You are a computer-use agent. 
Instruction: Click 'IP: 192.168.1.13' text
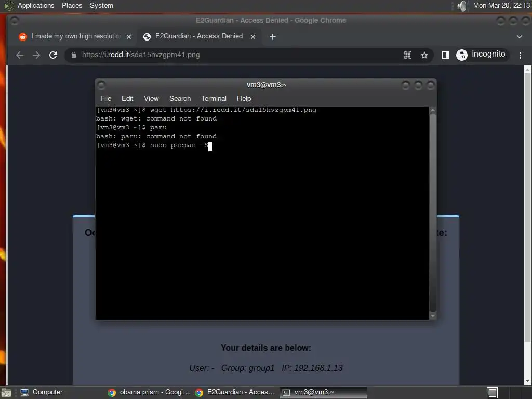point(312,368)
